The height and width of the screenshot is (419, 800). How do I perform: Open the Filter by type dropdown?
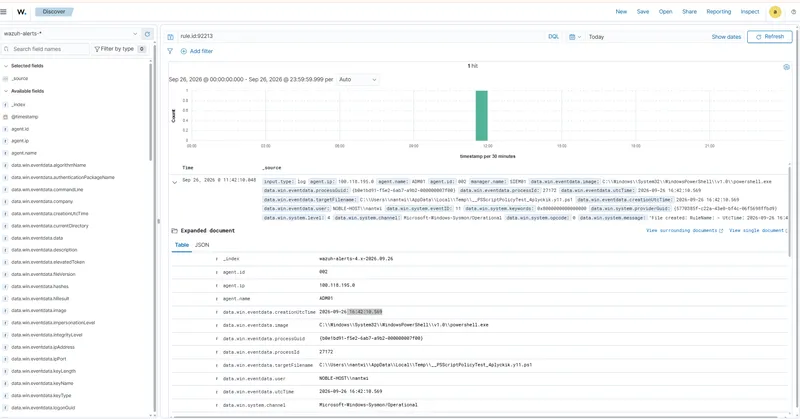[119, 49]
